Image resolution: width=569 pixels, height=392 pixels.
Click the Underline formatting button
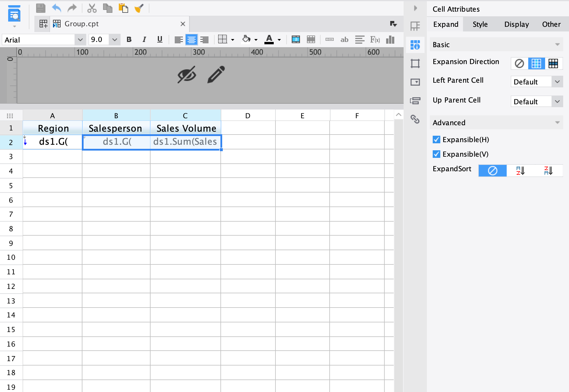click(x=160, y=40)
